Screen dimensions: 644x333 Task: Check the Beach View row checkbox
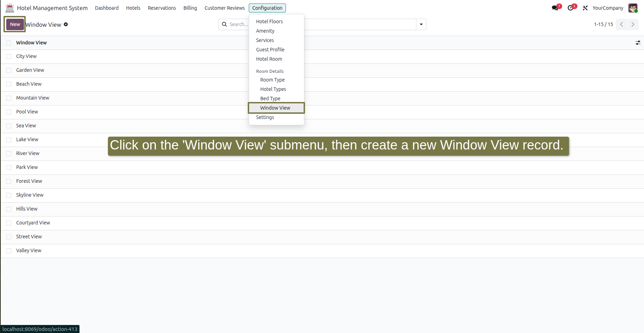(x=9, y=84)
